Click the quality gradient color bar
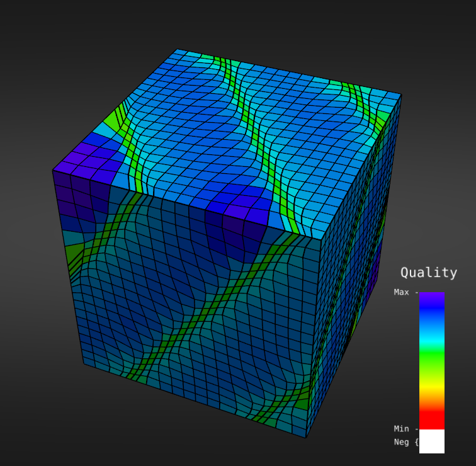The width and height of the screenshot is (476, 466). coord(432,361)
